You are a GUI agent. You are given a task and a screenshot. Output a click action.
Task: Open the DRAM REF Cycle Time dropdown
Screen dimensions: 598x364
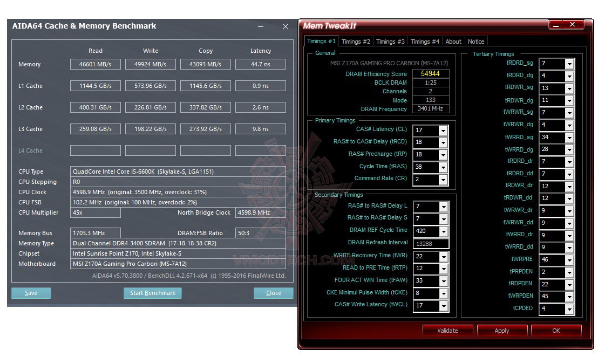444,231
